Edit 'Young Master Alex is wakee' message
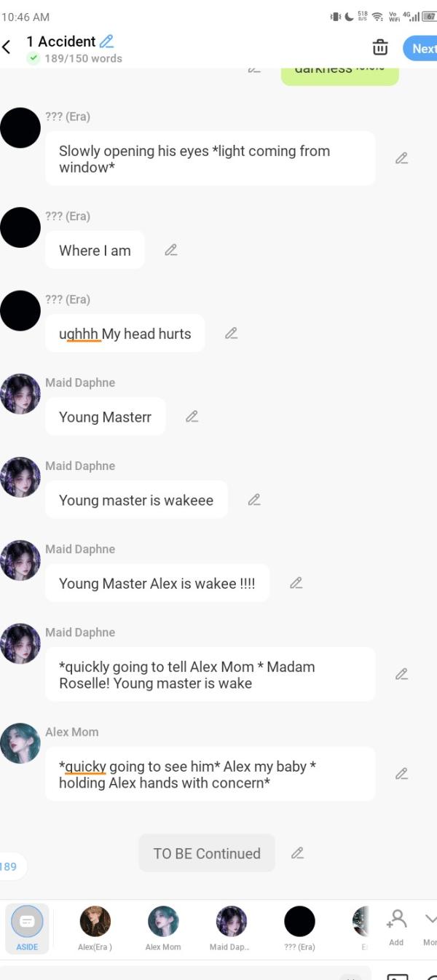The width and height of the screenshot is (437, 980). [296, 583]
